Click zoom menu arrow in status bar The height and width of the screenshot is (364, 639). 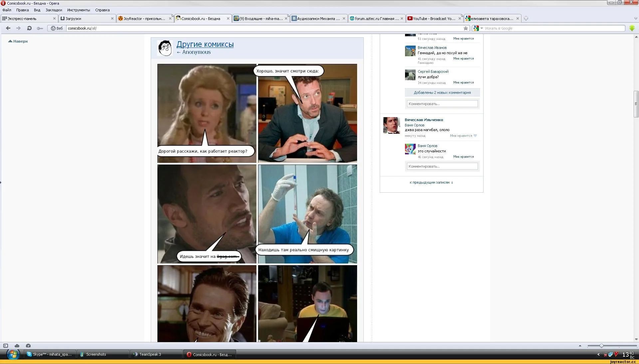pyautogui.click(x=580, y=346)
